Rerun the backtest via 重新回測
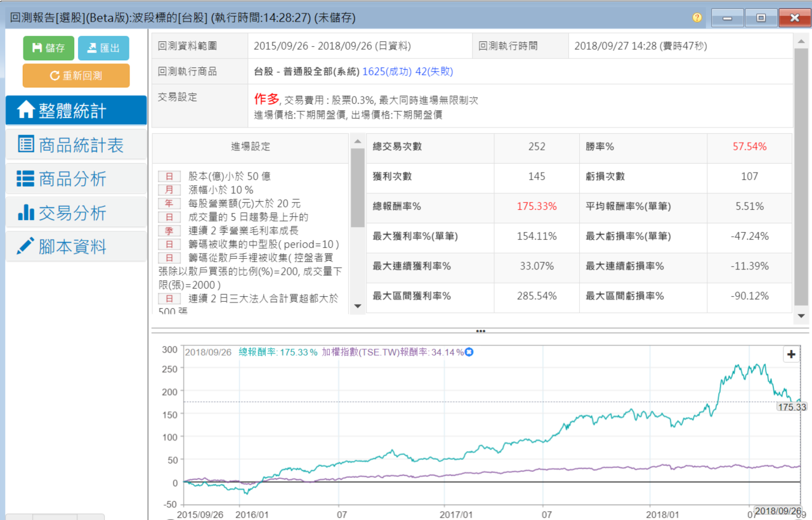 coord(76,75)
